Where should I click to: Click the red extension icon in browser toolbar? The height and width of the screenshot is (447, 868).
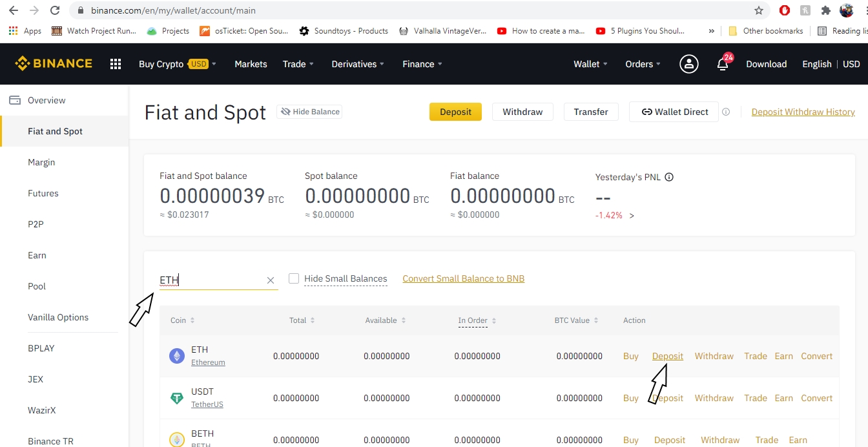785,10
